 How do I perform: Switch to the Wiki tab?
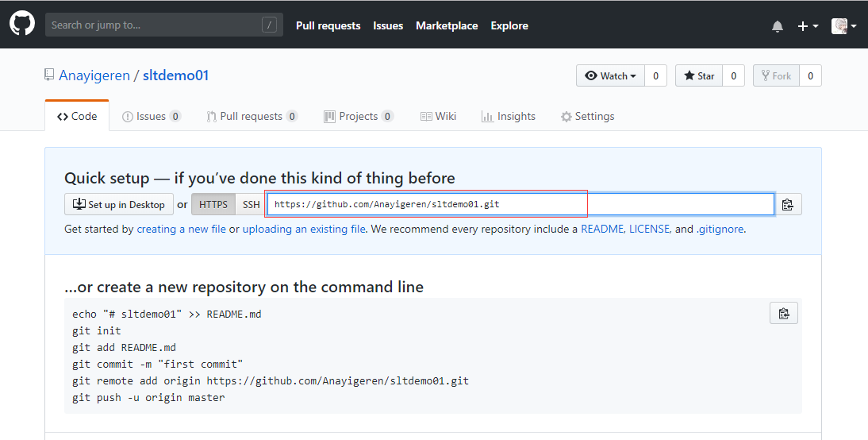[438, 117]
